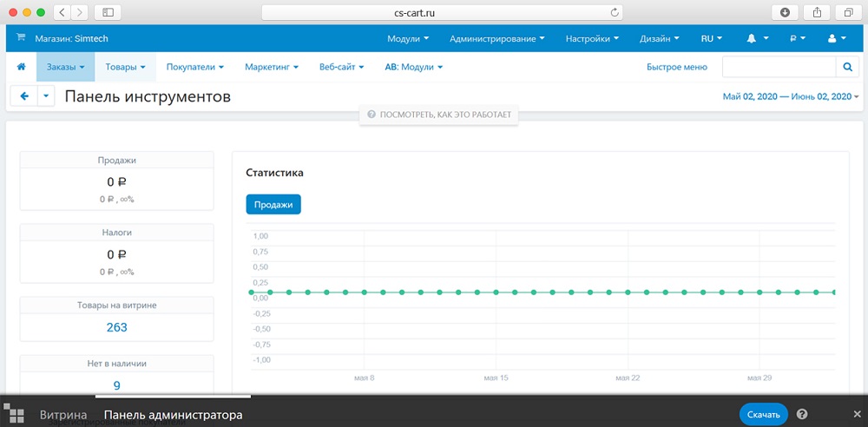Screen dimensions: 868x427
Task: Open Модули top menu
Action: tap(408, 39)
